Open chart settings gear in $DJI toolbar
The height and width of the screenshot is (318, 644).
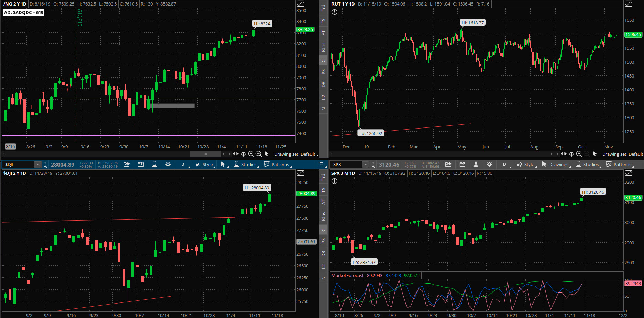pos(168,164)
